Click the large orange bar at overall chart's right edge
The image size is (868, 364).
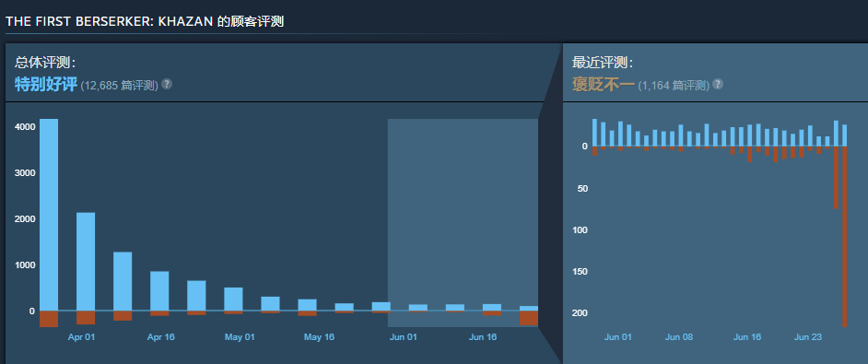coord(529,318)
